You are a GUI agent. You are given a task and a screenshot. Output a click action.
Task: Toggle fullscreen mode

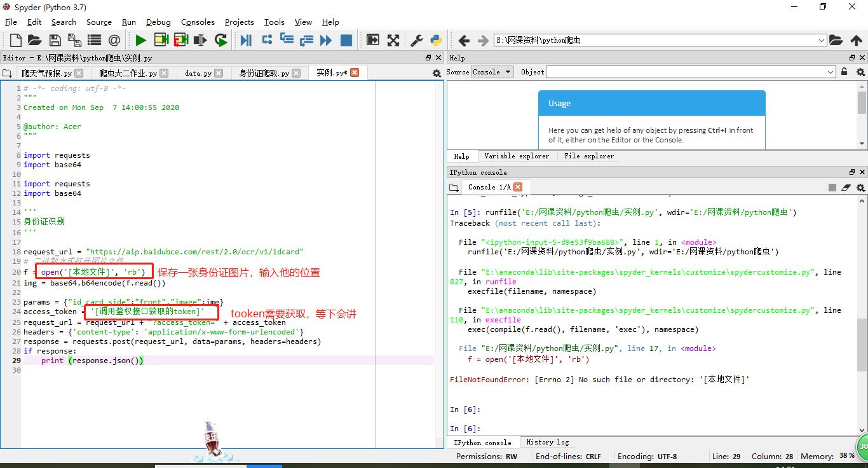tap(393, 40)
